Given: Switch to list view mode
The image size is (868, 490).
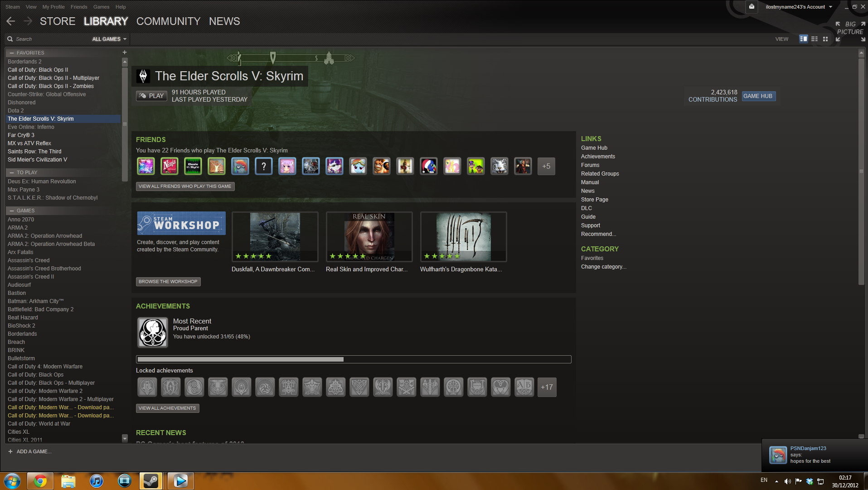Looking at the screenshot, I should tap(815, 39).
